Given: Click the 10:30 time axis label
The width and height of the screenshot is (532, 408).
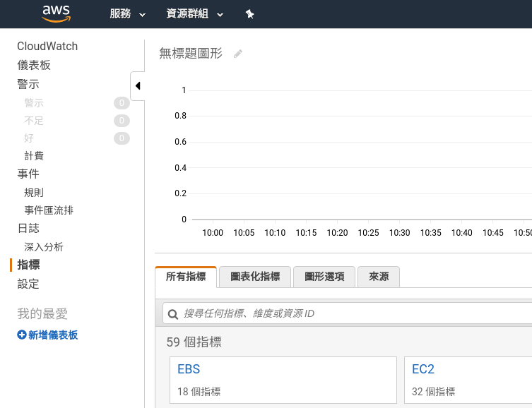Looking at the screenshot, I should tap(399, 233).
